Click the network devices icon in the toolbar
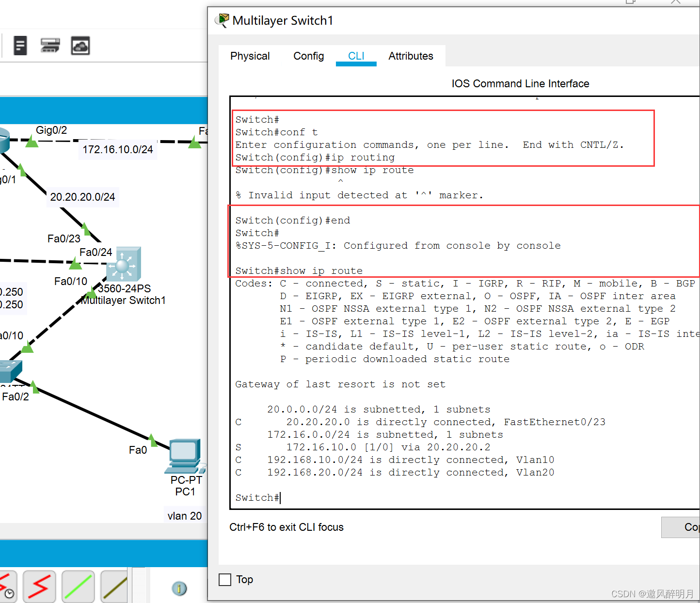Image resolution: width=700 pixels, height=603 pixels. [x=50, y=46]
